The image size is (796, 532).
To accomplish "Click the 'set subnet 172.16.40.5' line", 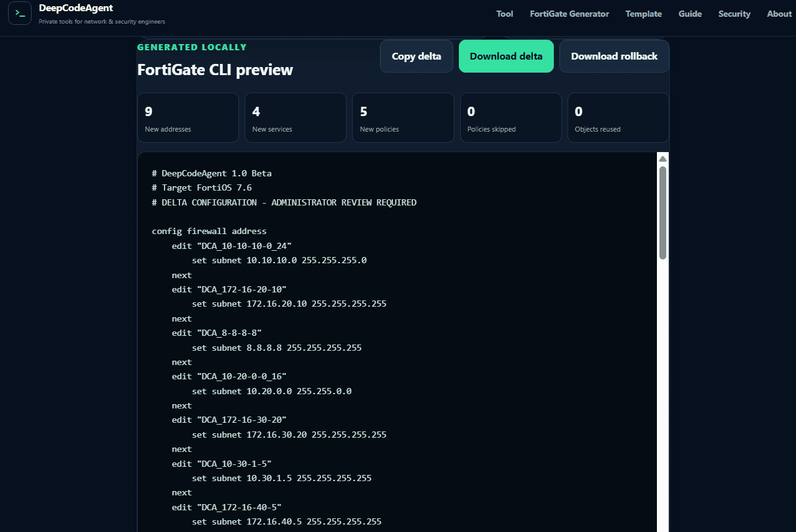I will pos(287,521).
